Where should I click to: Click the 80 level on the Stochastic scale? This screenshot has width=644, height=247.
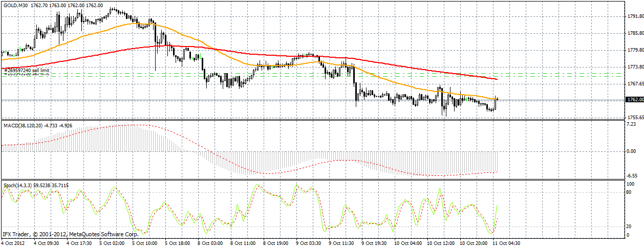pos(630,192)
